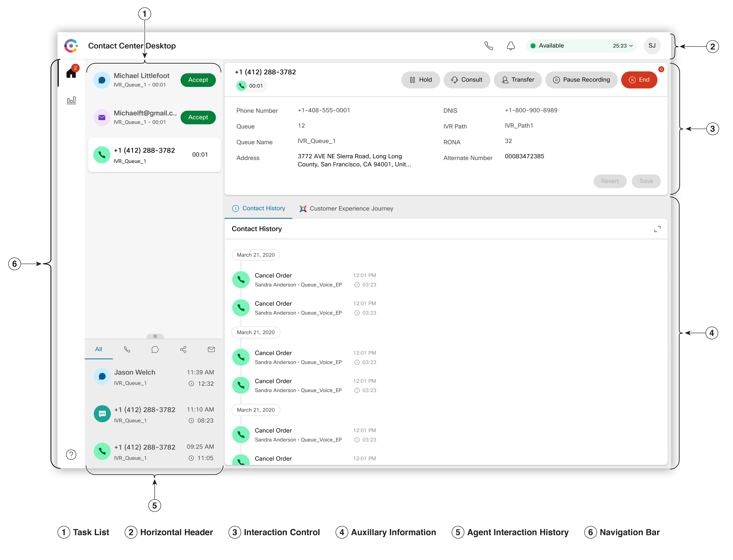The height and width of the screenshot is (560, 733).
Task: Select the chat bubble filter icon
Action: [155, 349]
